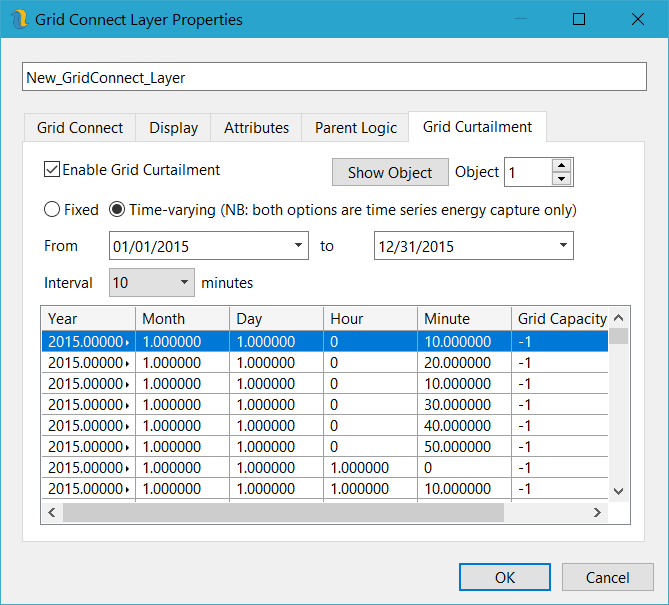Open the Parent Logic tab
This screenshot has width=669, height=605.
[x=356, y=128]
